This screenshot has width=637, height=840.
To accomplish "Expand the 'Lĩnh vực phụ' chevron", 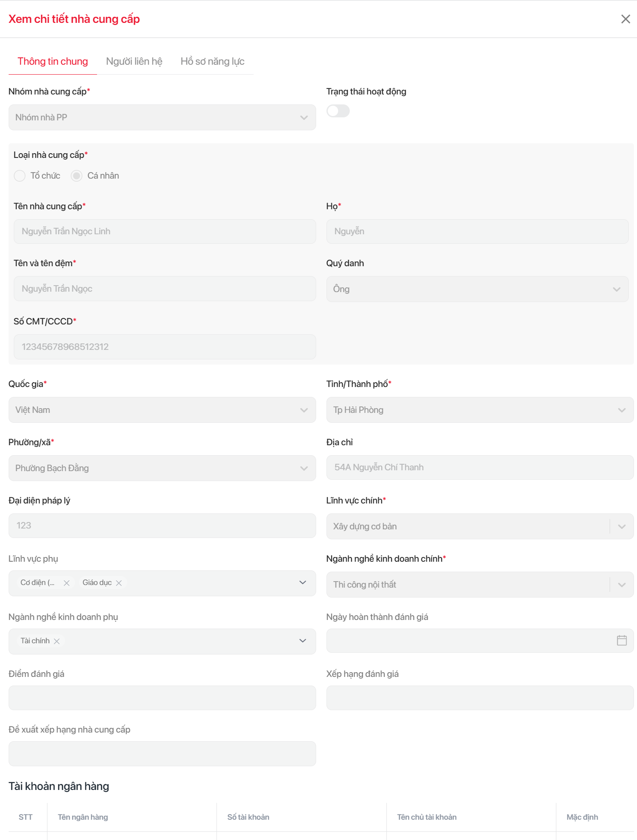I will point(303,582).
